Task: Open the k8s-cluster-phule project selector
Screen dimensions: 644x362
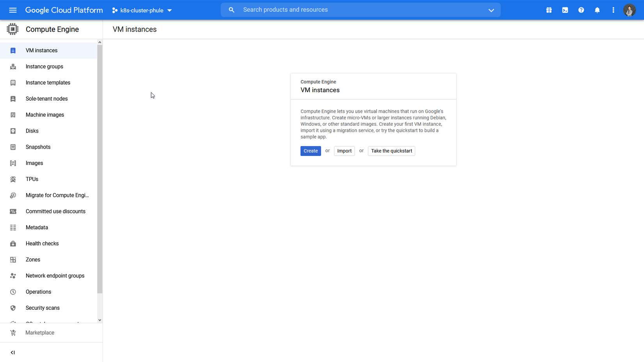Action: click(x=142, y=11)
